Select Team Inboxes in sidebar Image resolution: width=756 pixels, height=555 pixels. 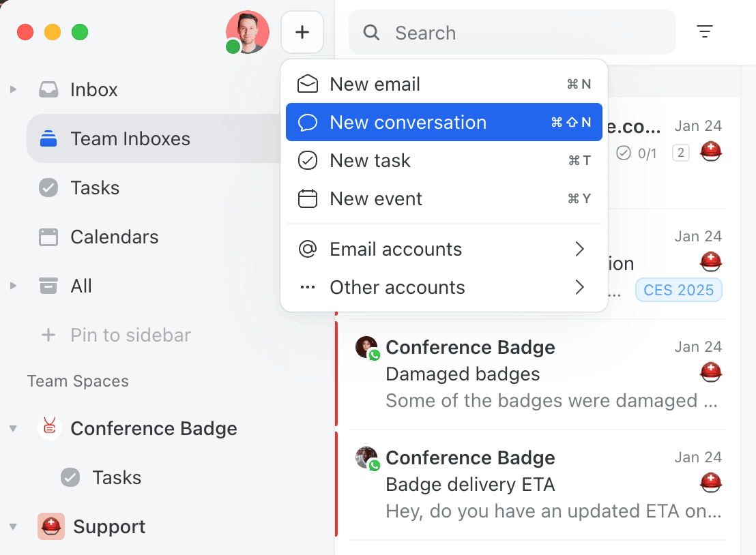pyautogui.click(x=154, y=139)
